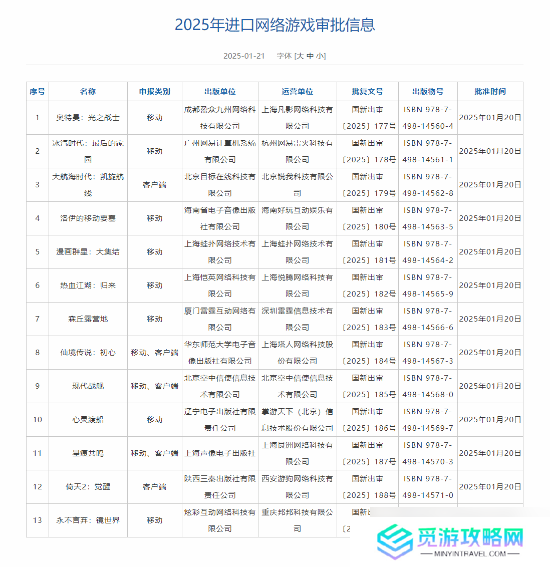Click the 小 font size link

point(320,56)
